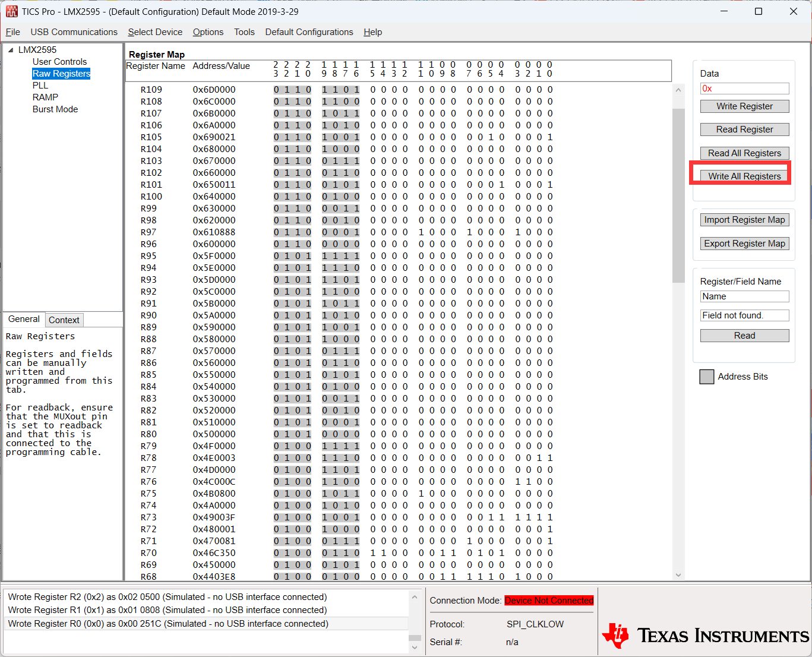Open the File menu
812x657 pixels.
13,32
